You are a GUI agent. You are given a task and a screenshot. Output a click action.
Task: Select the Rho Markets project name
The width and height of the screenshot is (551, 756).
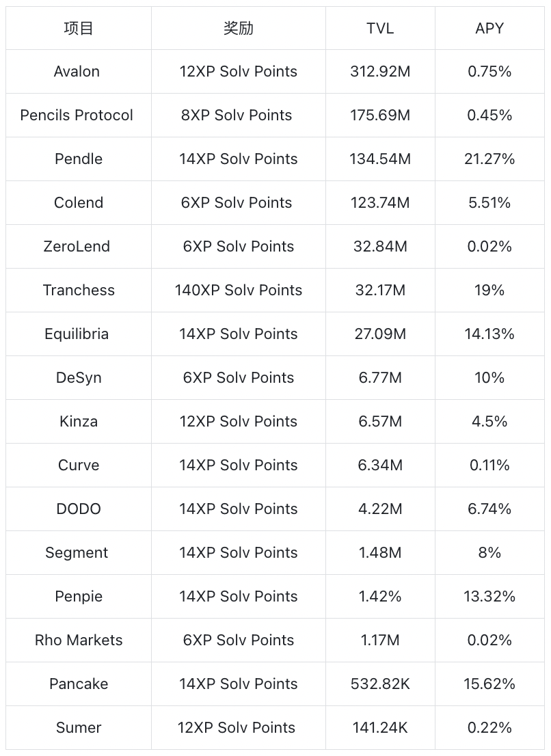point(79,640)
